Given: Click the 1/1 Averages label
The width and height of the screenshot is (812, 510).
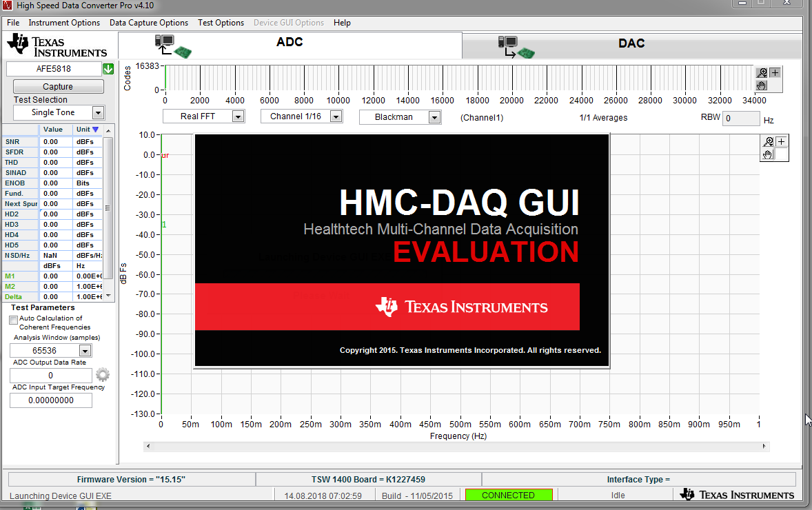Looking at the screenshot, I should coord(603,118).
